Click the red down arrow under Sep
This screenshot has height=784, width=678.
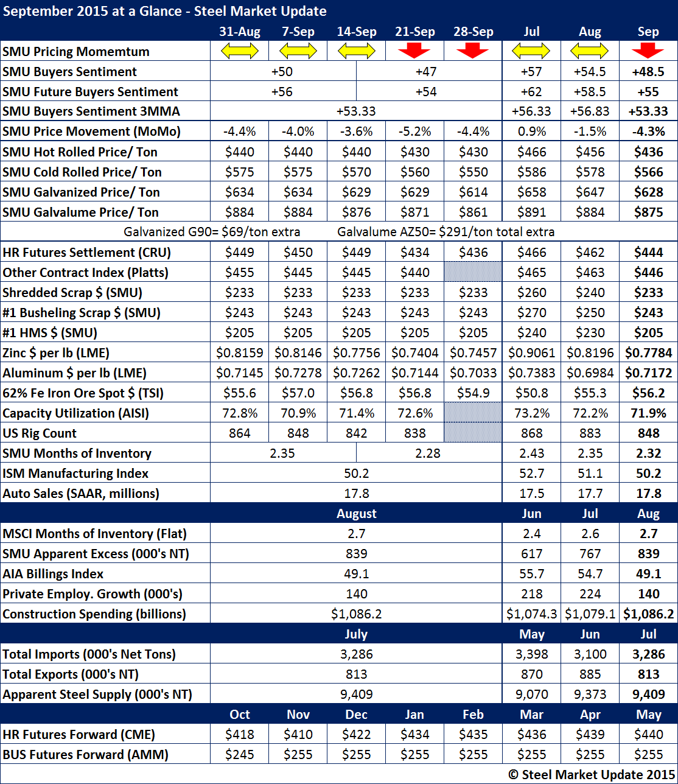coord(648,52)
